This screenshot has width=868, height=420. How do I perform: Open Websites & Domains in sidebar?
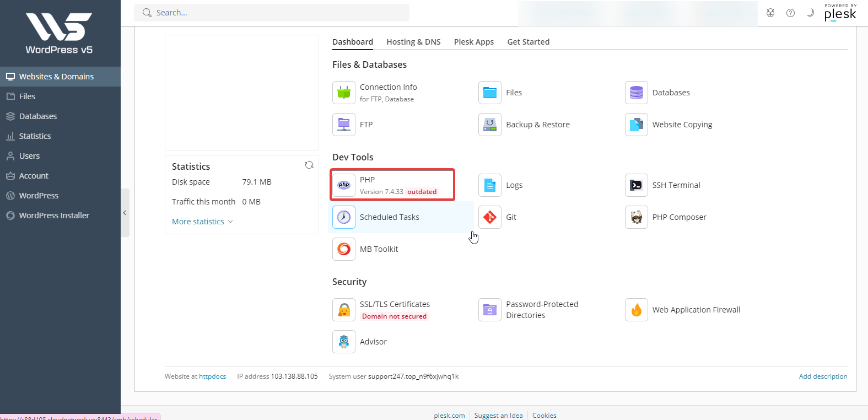pyautogui.click(x=60, y=77)
